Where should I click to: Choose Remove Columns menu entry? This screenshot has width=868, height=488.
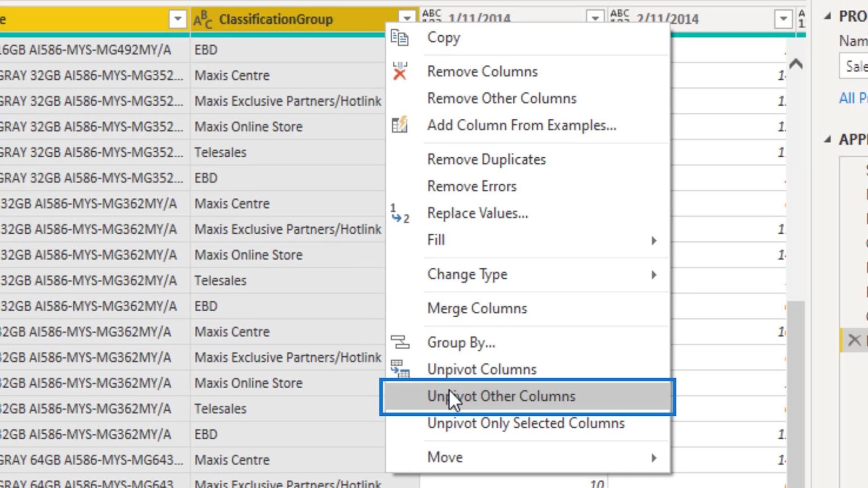(x=528, y=71)
